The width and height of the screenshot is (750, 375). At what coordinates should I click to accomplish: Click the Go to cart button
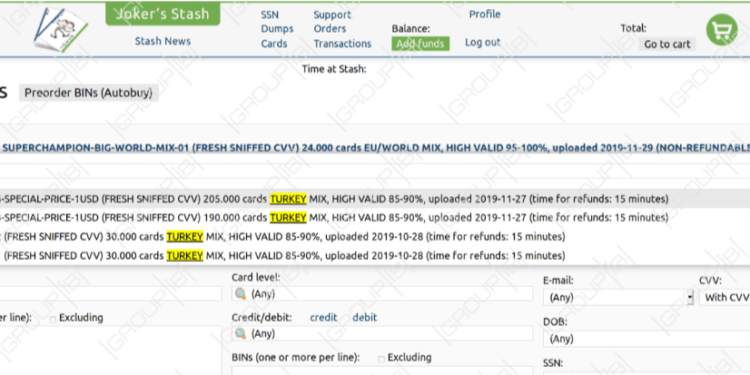point(667,44)
